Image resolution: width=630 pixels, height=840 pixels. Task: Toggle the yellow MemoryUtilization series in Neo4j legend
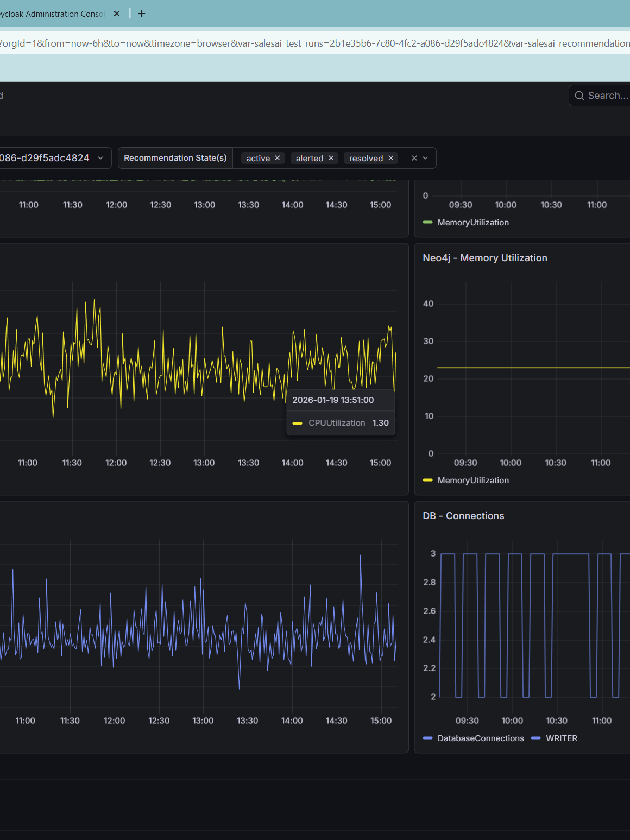pos(473,481)
